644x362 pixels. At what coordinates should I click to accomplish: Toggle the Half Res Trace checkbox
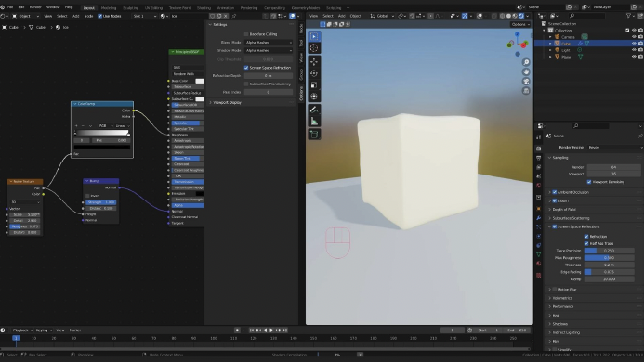point(586,243)
